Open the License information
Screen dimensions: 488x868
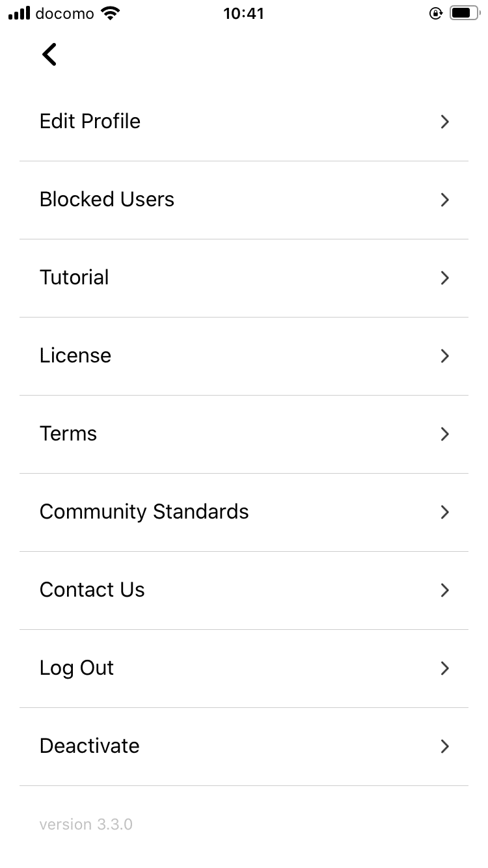tap(244, 356)
